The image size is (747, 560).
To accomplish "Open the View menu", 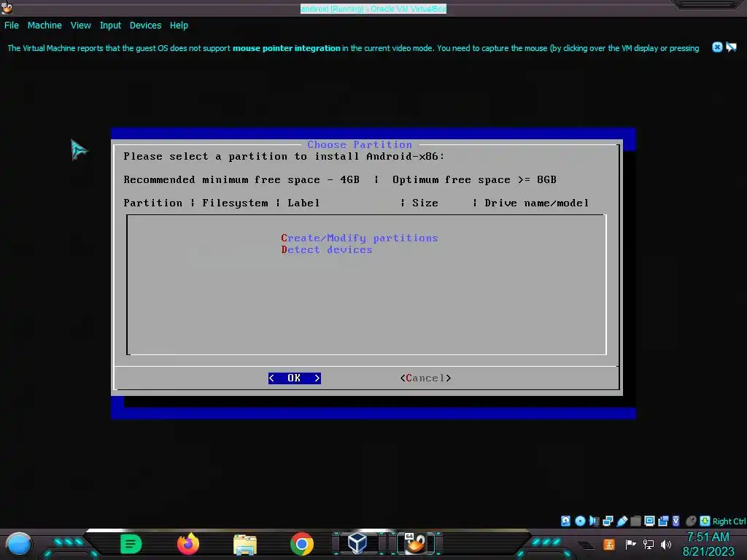I will 80,26.
